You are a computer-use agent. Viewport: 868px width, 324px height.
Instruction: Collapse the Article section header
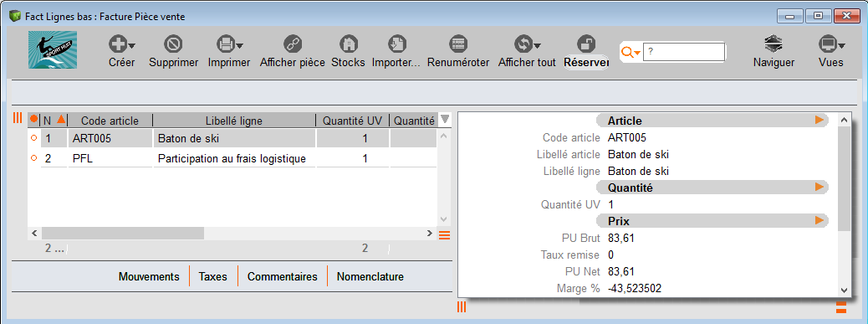(x=712, y=121)
